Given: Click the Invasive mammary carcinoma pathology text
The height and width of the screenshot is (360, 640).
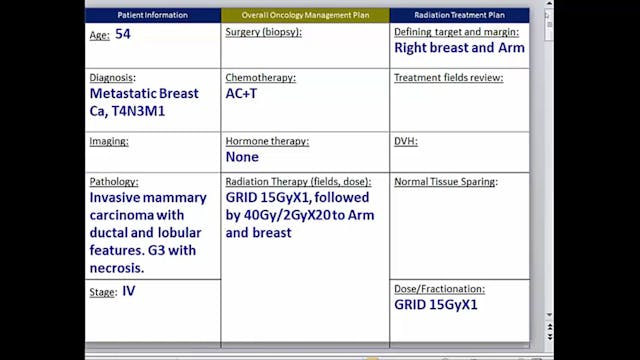Looking at the screenshot, I should pos(148,233).
